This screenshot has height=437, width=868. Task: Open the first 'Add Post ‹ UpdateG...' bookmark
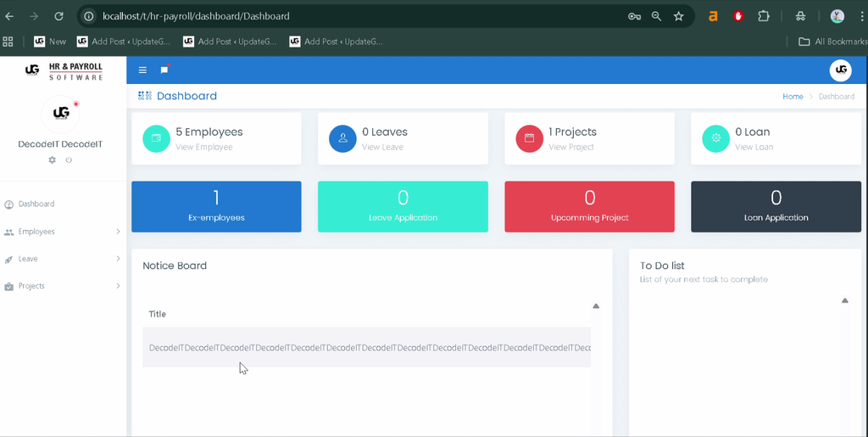(124, 42)
